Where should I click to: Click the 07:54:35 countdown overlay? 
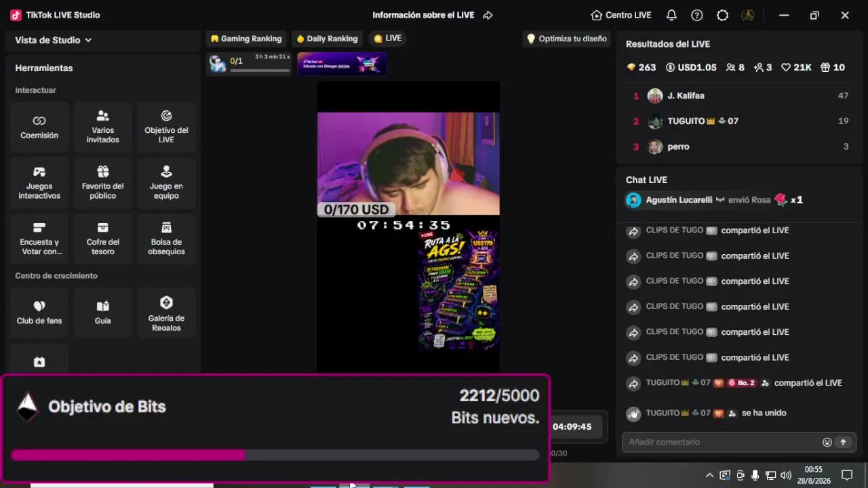point(404,225)
